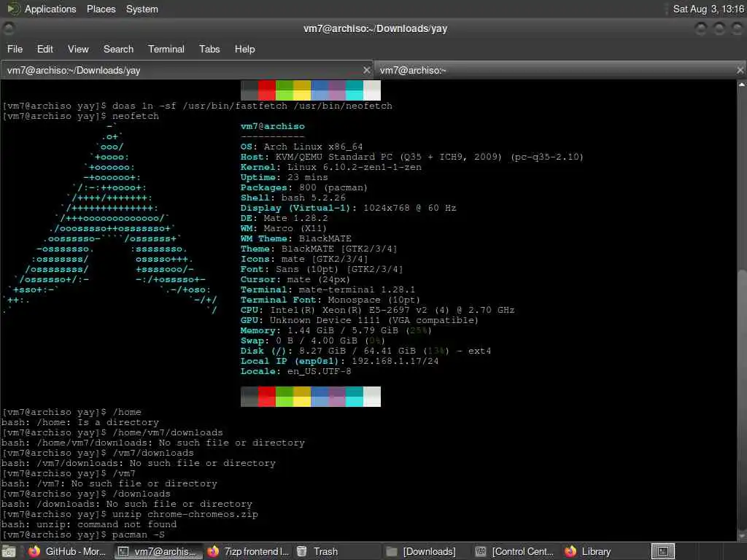Click the Locale: en_US.UTF-8 line

296,371
